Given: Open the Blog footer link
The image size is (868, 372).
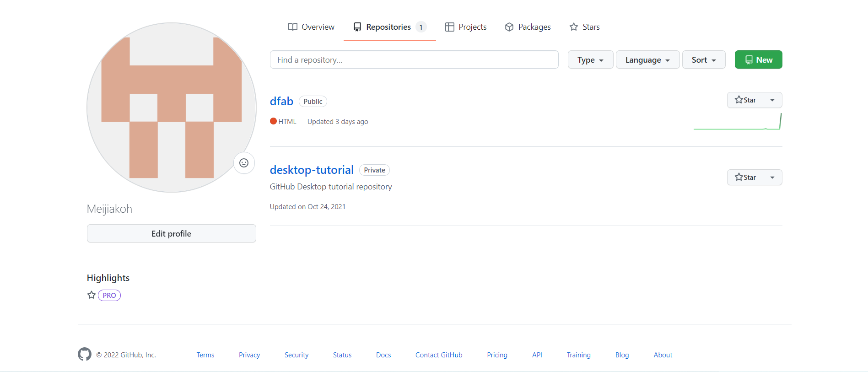Looking at the screenshot, I should [x=622, y=355].
